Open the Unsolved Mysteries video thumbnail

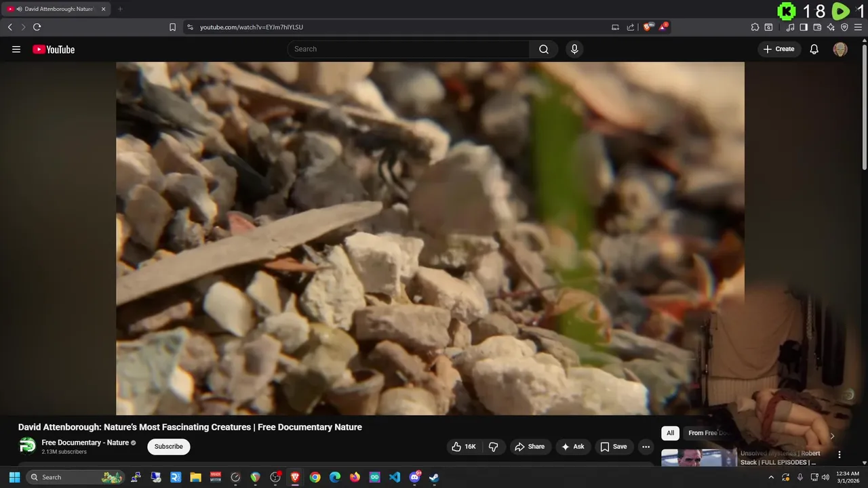pyautogui.click(x=699, y=457)
